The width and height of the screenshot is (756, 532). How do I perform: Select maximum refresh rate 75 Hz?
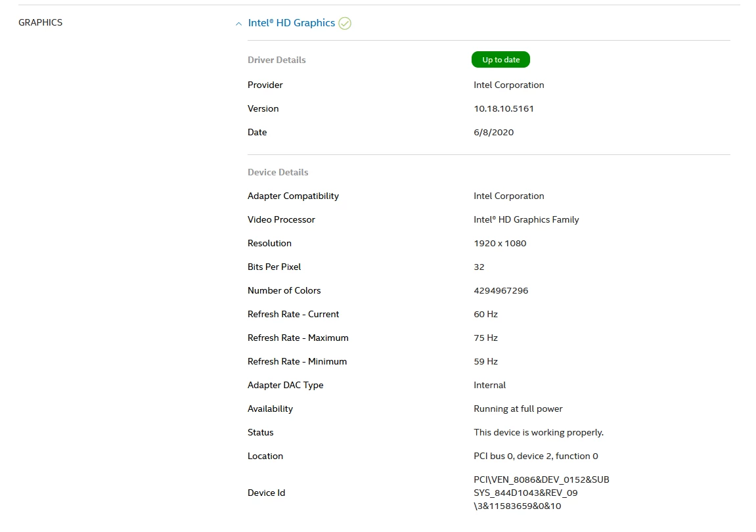[485, 338]
